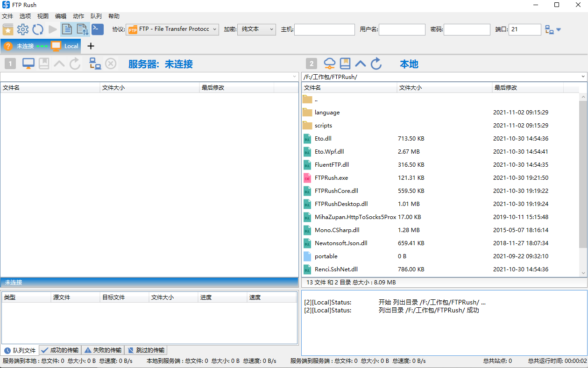This screenshot has width=588, height=368.
Task: Open the 视图 menu
Action: [x=43, y=16]
